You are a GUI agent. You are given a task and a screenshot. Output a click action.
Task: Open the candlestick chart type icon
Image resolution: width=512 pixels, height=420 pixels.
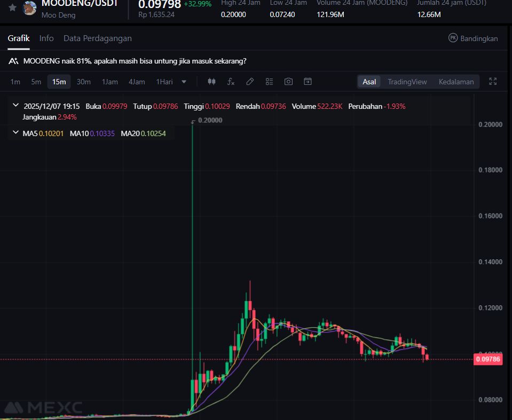211,82
